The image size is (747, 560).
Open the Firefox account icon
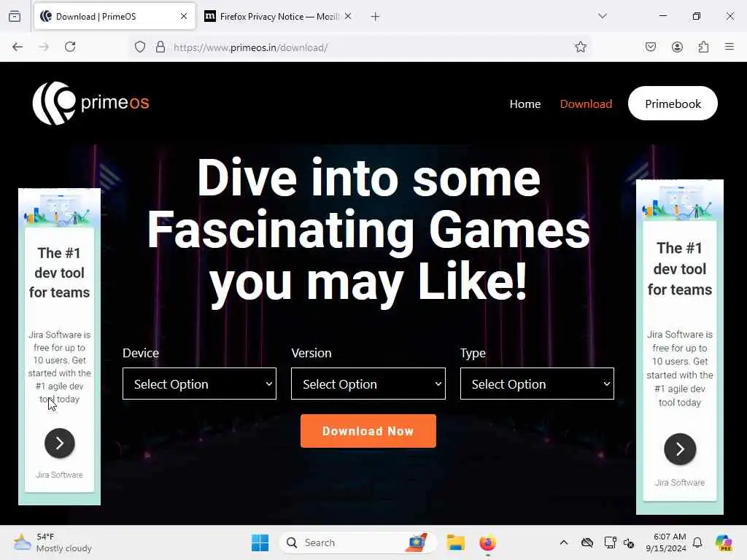point(677,47)
